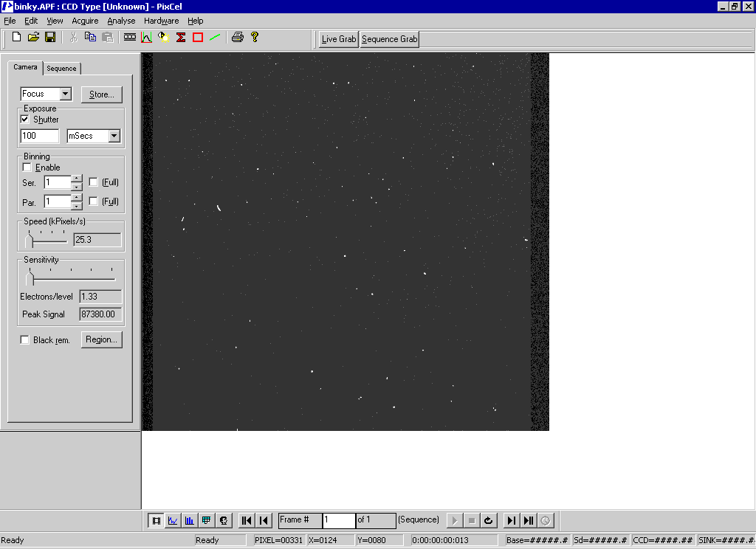The width and height of the screenshot is (756, 549).
Task: Switch to the Sequence tab
Action: point(61,69)
